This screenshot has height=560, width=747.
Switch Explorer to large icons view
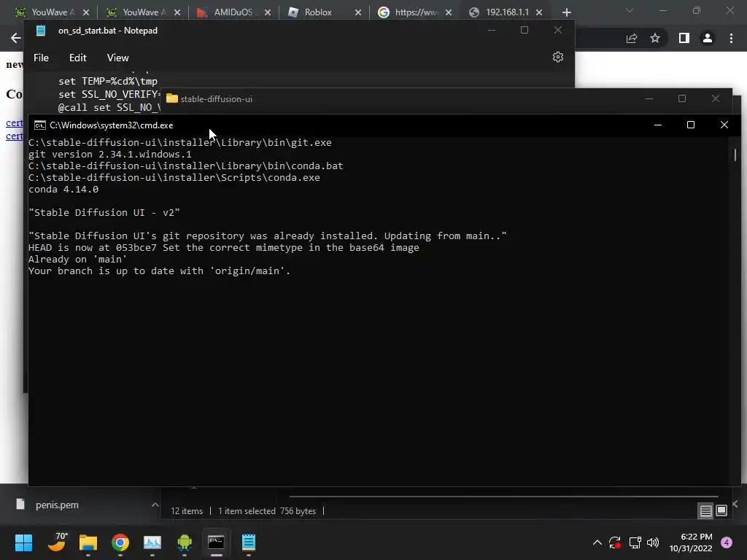721,511
